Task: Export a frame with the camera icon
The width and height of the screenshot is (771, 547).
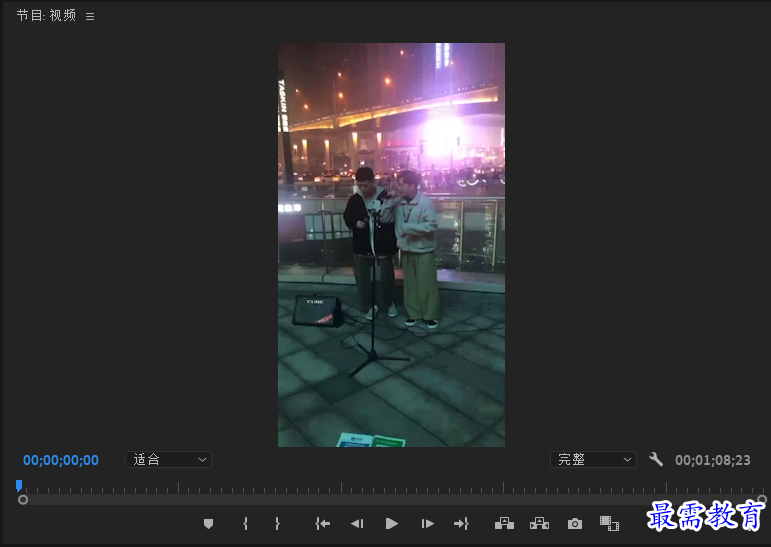Action: coord(574,524)
